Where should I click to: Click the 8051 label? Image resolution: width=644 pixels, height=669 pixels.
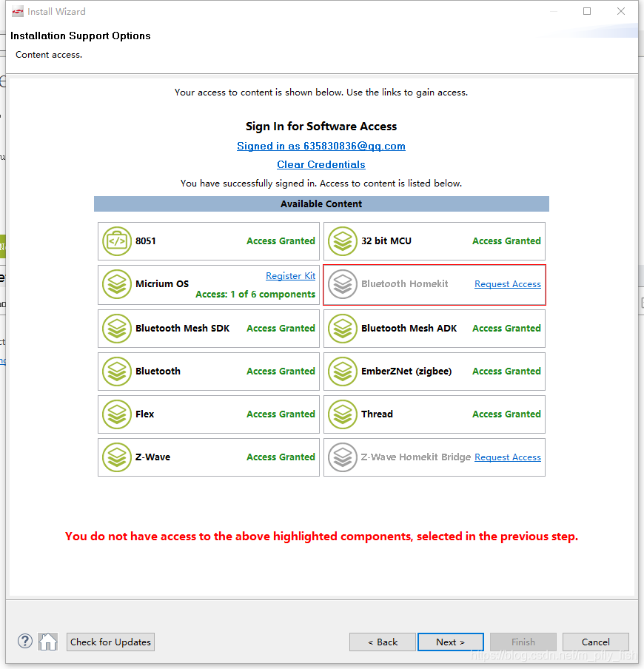(x=146, y=241)
